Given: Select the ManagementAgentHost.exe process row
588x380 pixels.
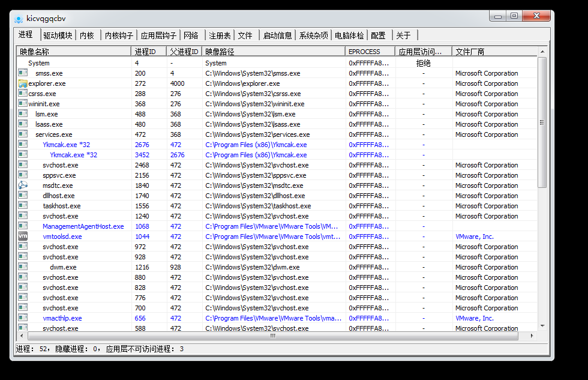Looking at the screenshot, I should [x=83, y=226].
